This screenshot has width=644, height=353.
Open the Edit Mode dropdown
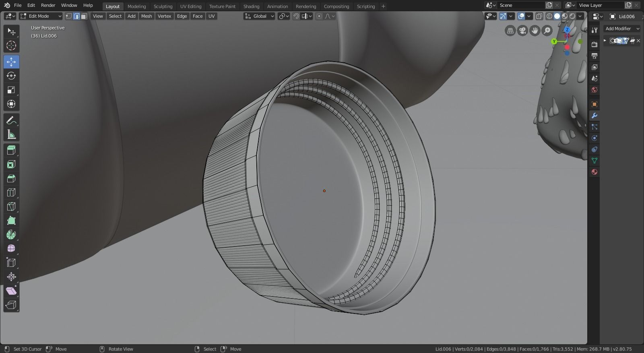point(41,16)
